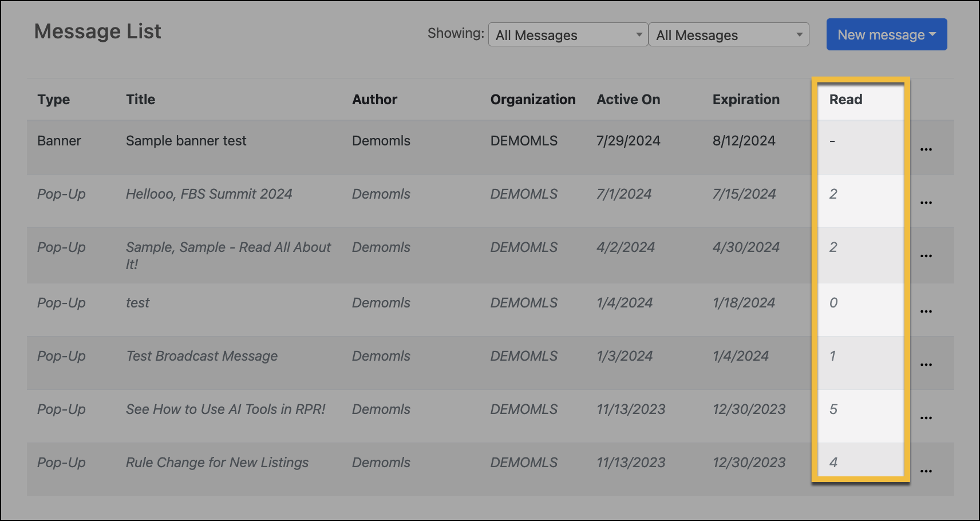Select See How to Use AI Tools in RPR! title
This screenshot has width=980, height=521.
(x=226, y=409)
